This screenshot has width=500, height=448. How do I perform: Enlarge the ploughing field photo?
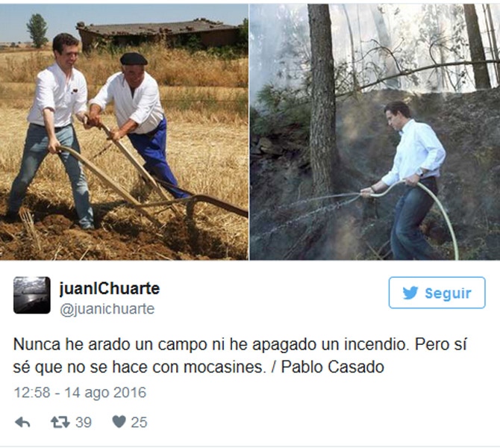tap(124, 132)
